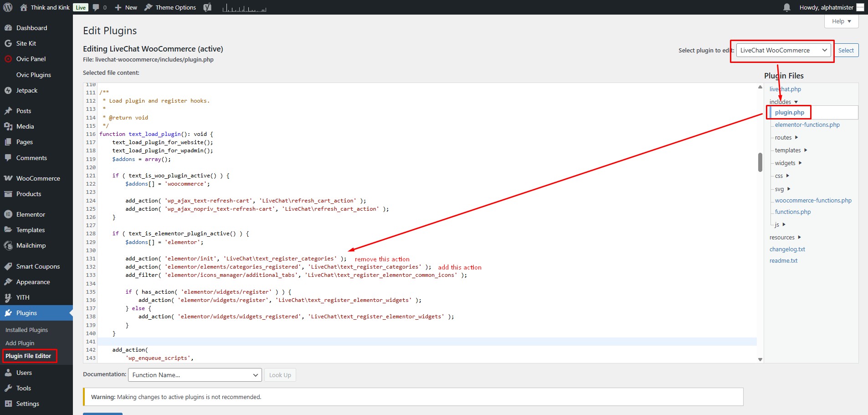Viewport: 868px width, 415px height.
Task: Click the editor scroll down arrow
Action: tap(760, 359)
